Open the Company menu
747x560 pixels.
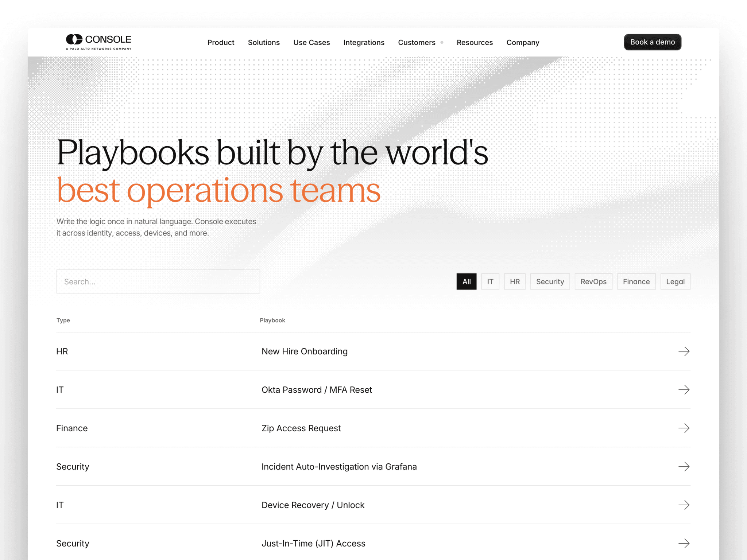523,42
